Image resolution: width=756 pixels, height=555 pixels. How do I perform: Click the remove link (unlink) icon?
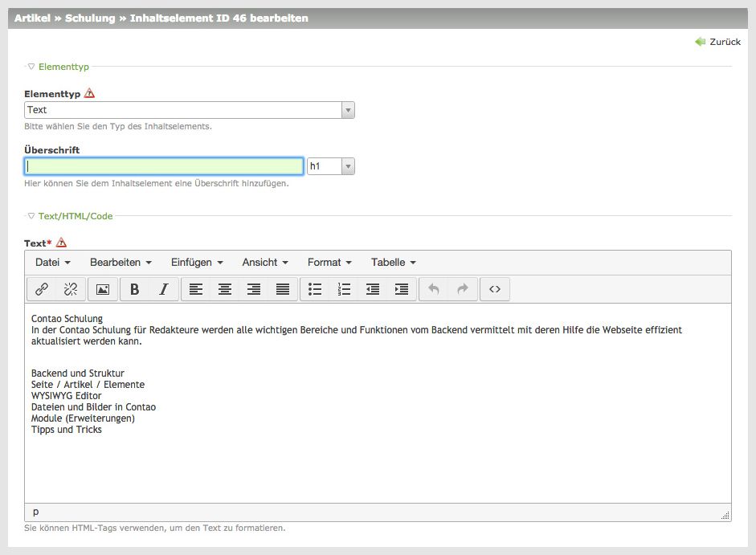pos(71,289)
